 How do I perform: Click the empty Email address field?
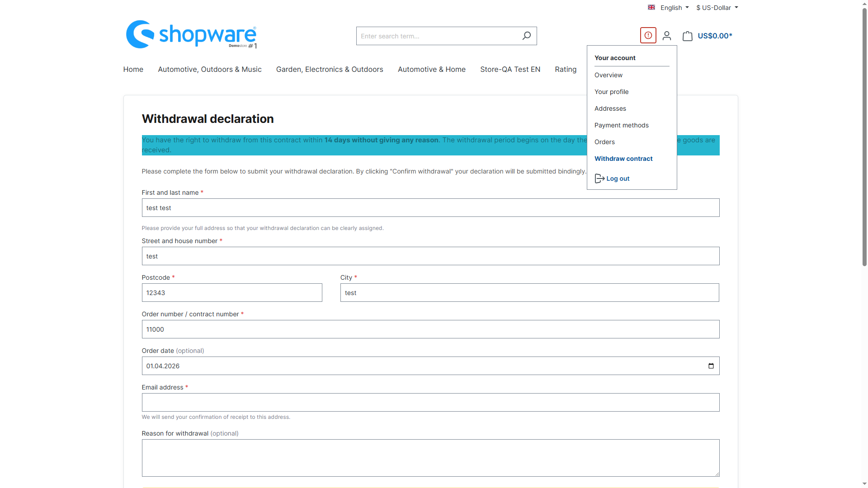[x=430, y=403]
